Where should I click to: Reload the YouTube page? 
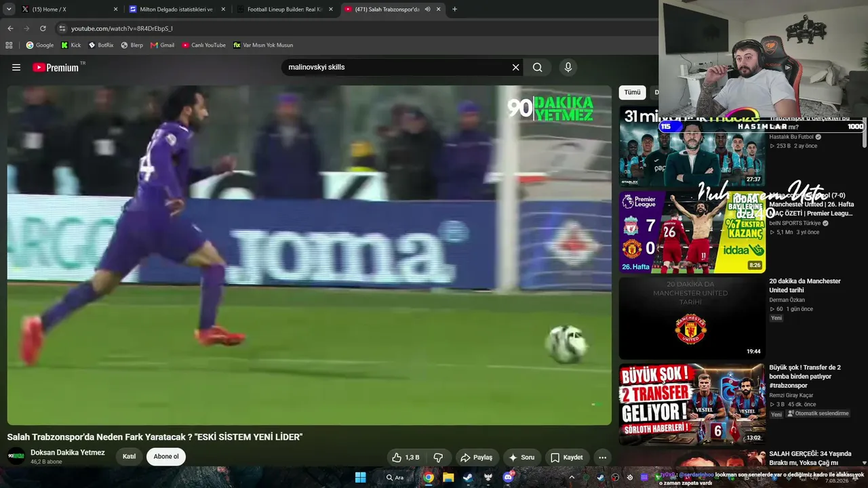click(43, 28)
